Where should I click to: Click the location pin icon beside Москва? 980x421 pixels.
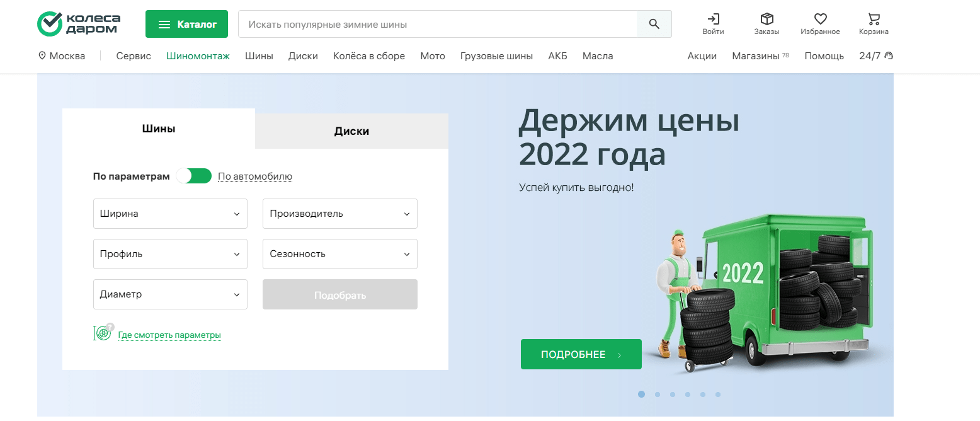42,55
